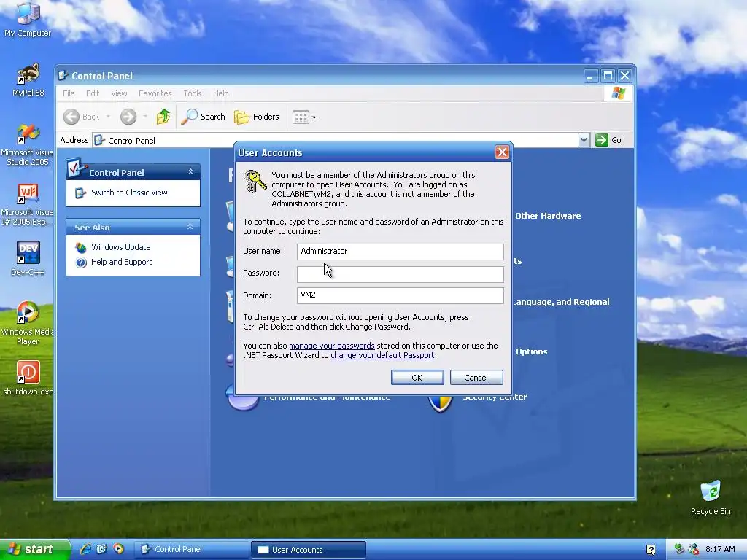Click the green Go button
The height and width of the screenshot is (560, 747).
click(608, 140)
